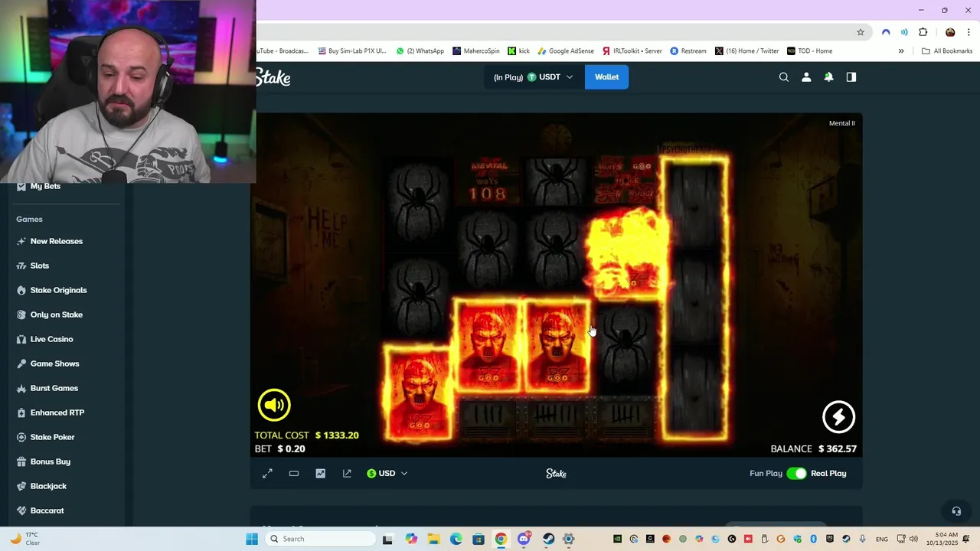Switch to theatre mode icon
The image size is (980, 551).
[294, 474]
